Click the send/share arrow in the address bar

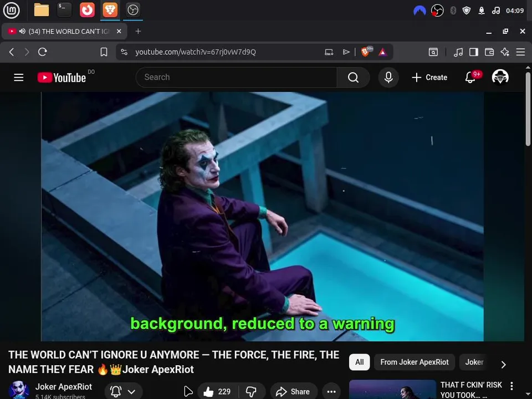pos(346,52)
